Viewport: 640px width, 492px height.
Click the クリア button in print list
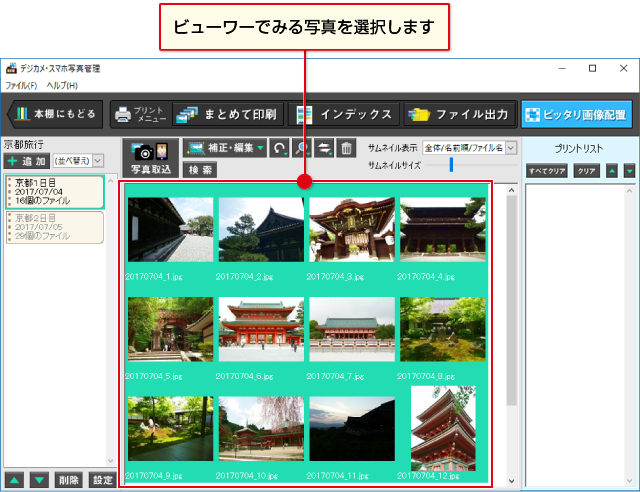click(587, 171)
